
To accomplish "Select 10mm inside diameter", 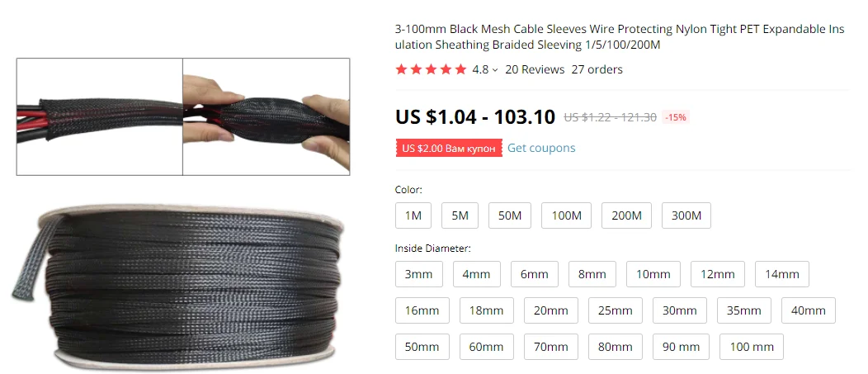I will pos(653,274).
